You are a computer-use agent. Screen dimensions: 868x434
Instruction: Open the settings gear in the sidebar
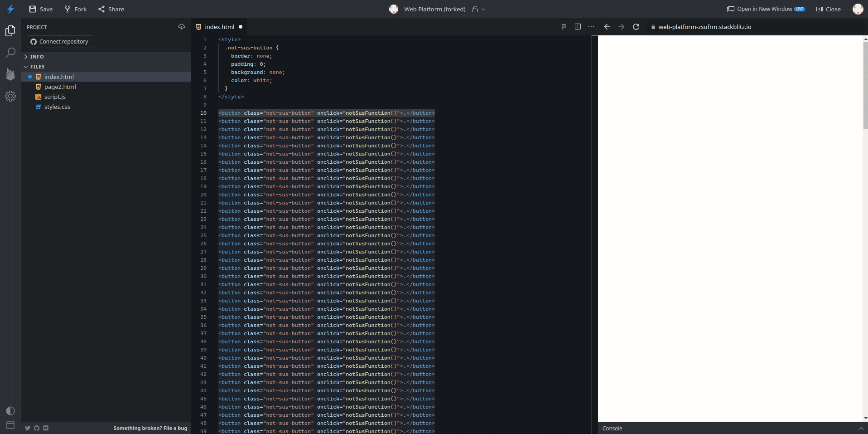(x=10, y=96)
